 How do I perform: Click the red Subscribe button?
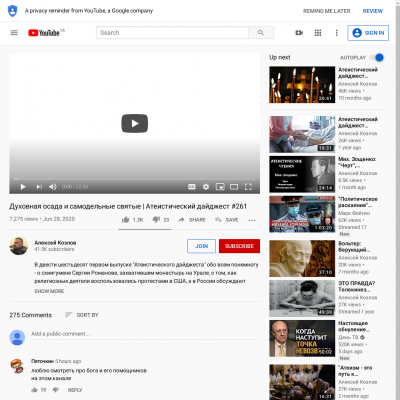click(x=239, y=246)
